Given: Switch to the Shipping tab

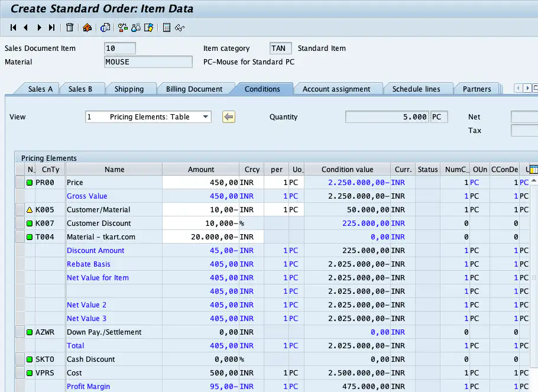Looking at the screenshot, I should point(129,89).
